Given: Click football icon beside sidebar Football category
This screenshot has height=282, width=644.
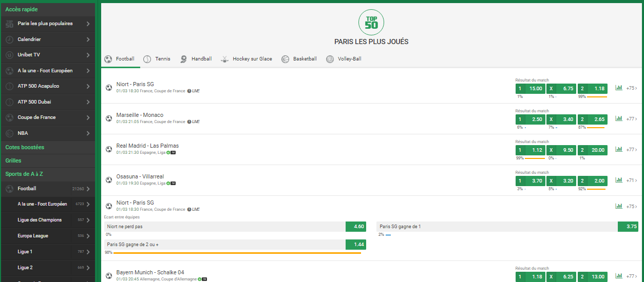Looking at the screenshot, I should point(9,189).
